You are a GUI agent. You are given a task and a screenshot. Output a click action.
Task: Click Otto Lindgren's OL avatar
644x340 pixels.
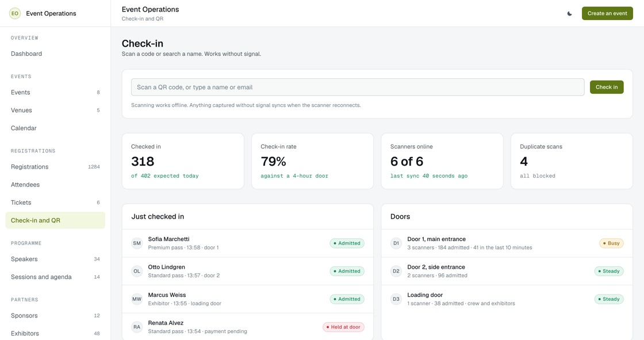(137, 272)
